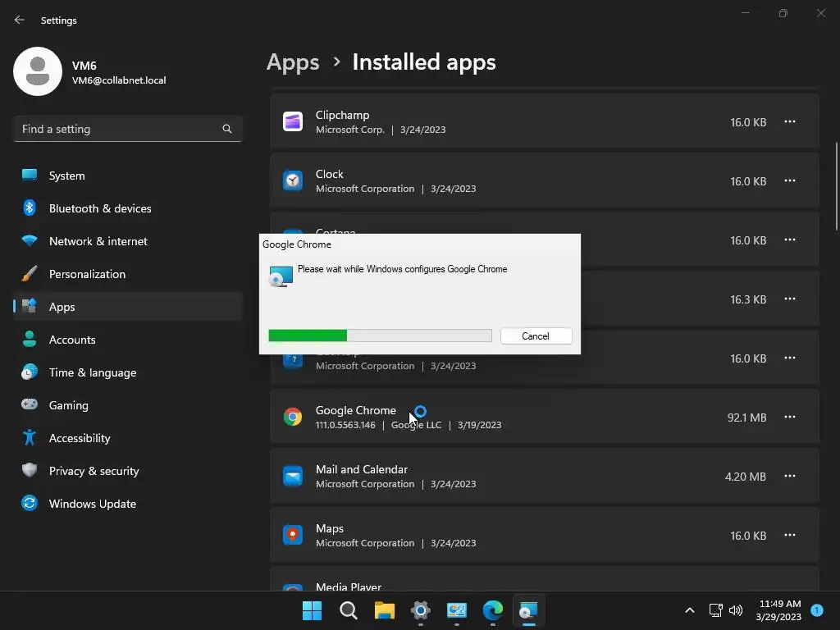Open more options for Clipchamp
Image resolution: width=840 pixels, height=630 pixels.
point(790,121)
